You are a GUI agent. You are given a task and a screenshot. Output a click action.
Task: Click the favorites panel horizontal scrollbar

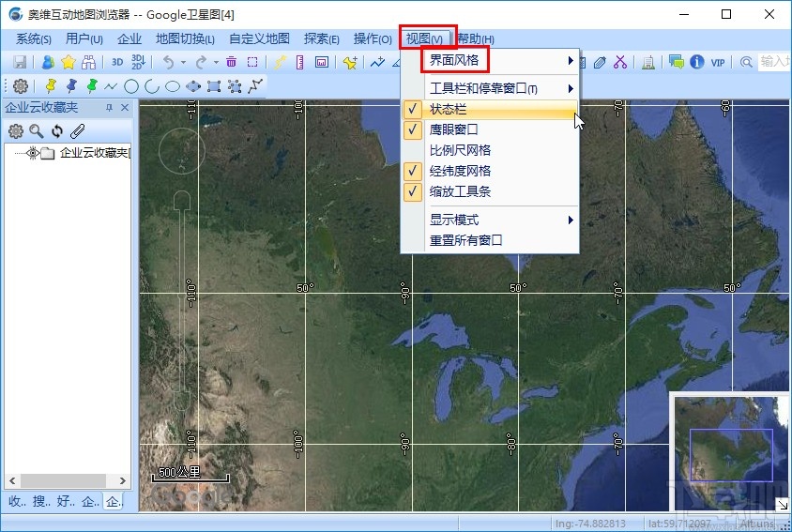point(68,480)
